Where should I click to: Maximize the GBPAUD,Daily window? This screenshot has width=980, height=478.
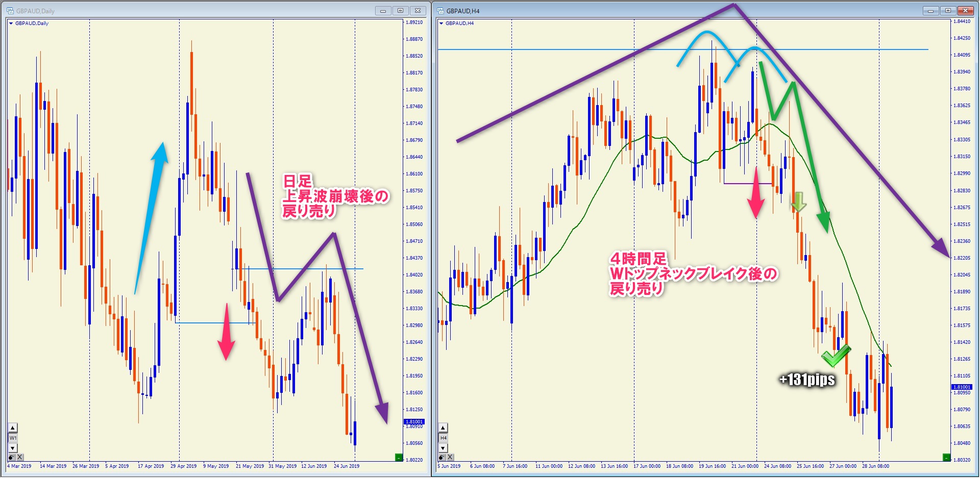[400, 11]
